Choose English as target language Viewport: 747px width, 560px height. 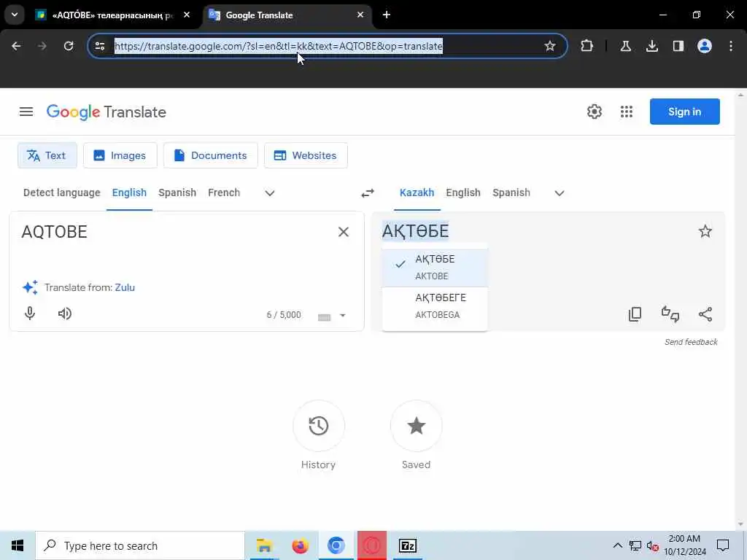click(463, 192)
